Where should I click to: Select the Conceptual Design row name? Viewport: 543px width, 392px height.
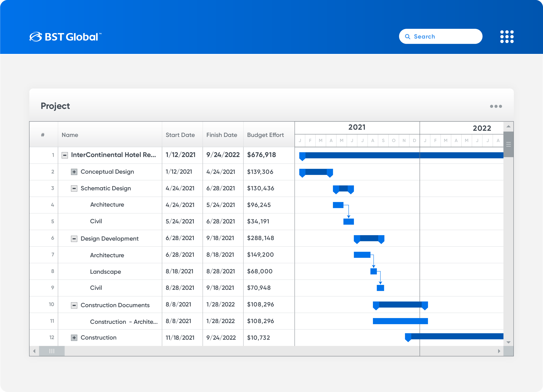[x=107, y=172]
